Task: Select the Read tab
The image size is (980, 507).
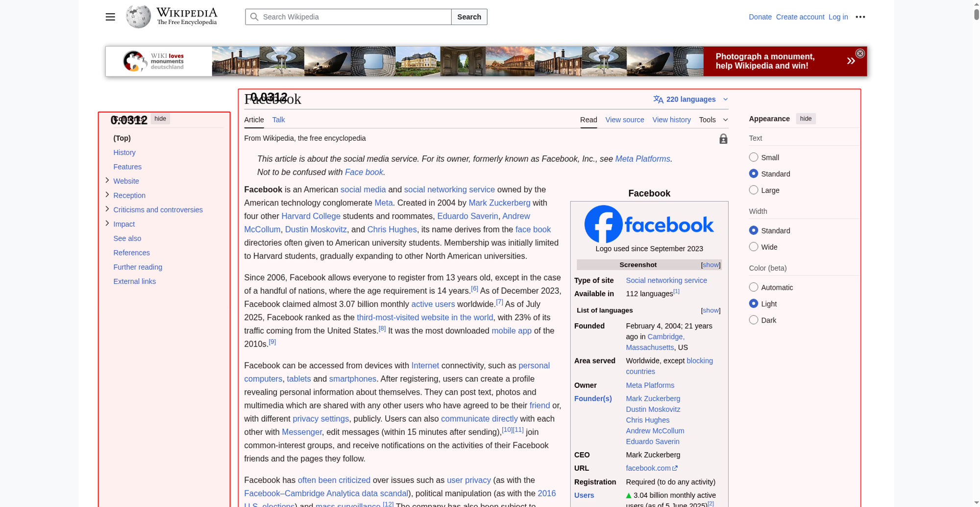Action: tap(588, 120)
